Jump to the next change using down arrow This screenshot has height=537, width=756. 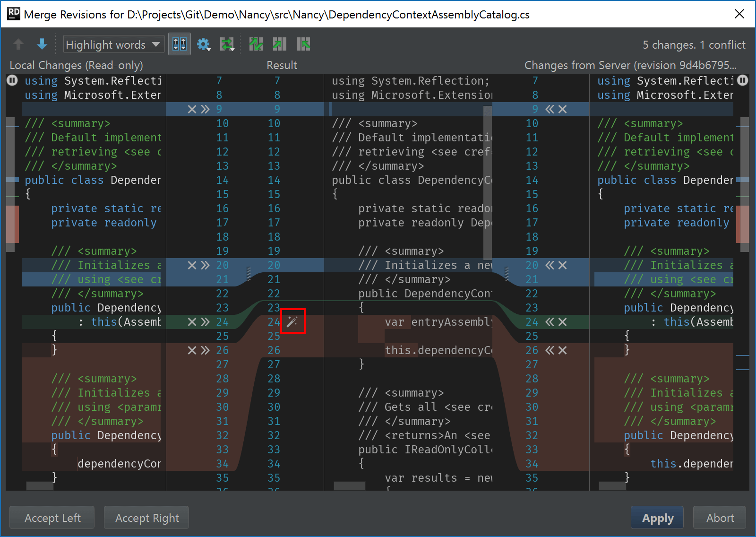click(x=42, y=44)
